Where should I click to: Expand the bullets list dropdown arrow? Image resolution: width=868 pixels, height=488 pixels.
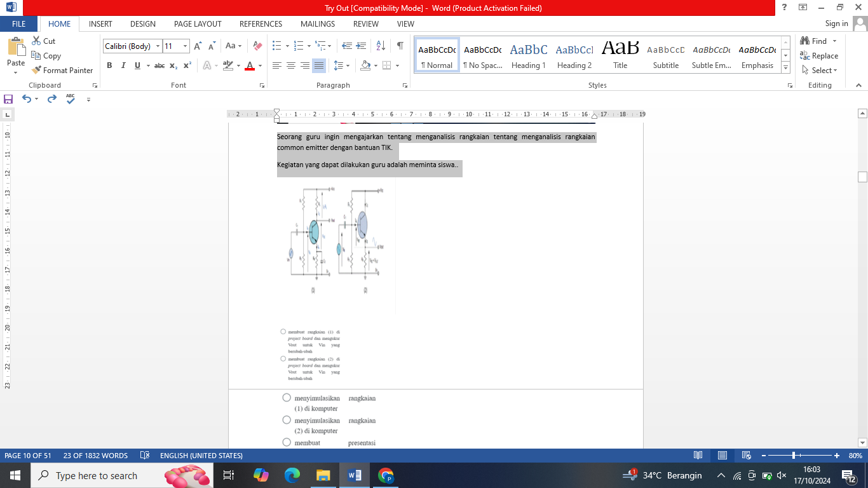coord(287,46)
